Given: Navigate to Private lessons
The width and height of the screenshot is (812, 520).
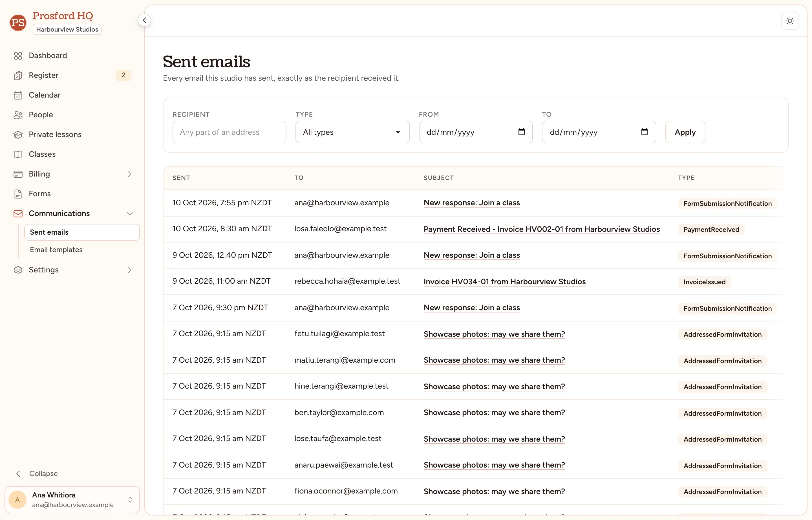Looking at the screenshot, I should 72,135.
